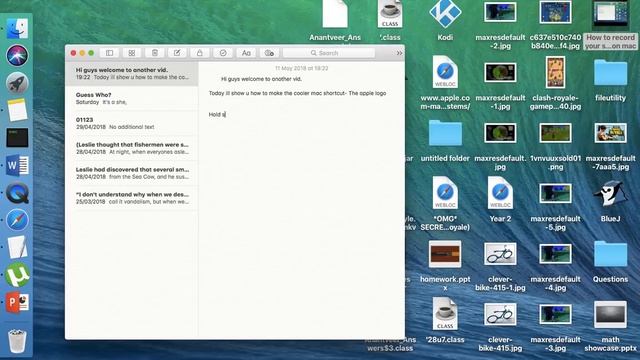Select maxresdefault-3.jpg on desktop
The width and height of the screenshot is (640, 360).
click(555, 315)
